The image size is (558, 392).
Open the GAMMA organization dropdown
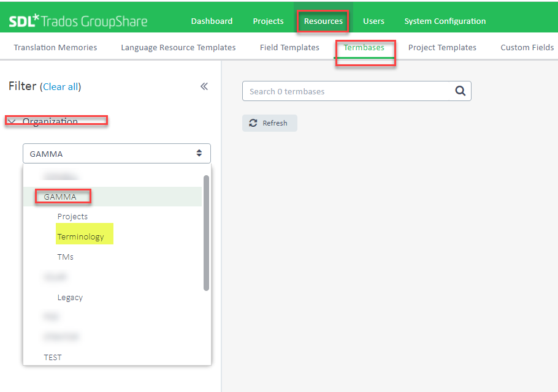click(x=117, y=154)
